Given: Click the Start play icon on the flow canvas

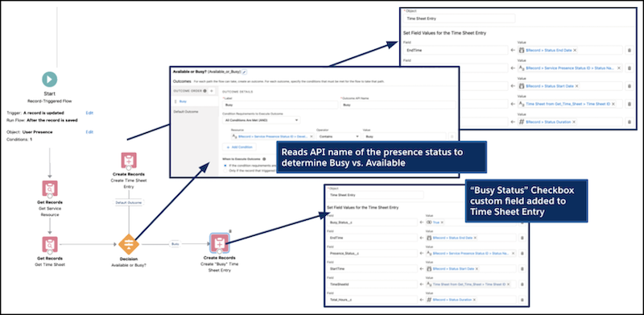Looking at the screenshot, I should point(50,79).
